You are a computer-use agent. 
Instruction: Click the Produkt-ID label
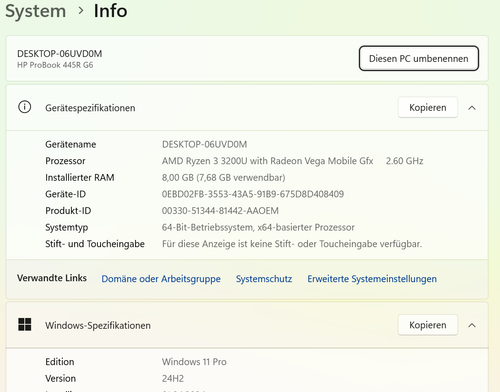(68, 211)
